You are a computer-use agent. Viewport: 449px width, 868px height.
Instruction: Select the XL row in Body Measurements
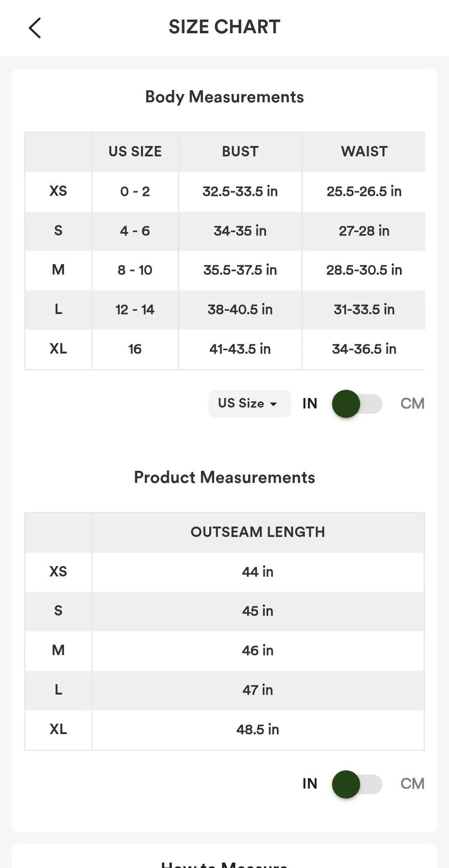coord(224,349)
